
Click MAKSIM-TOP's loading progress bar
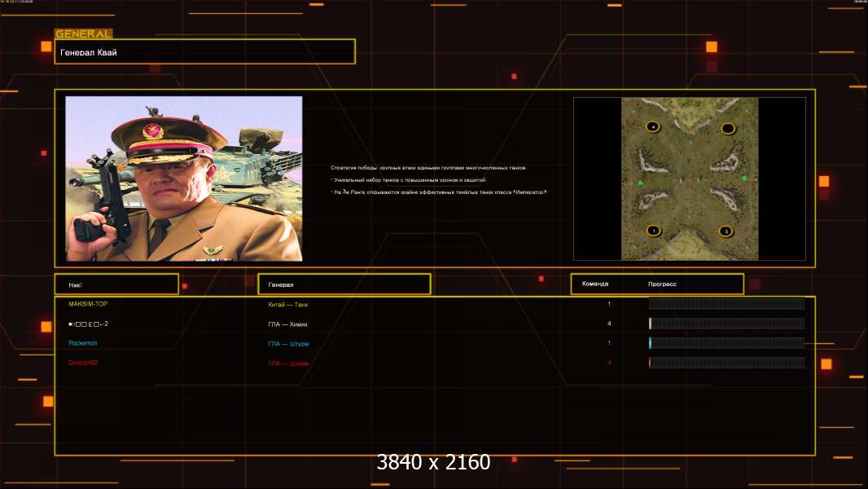point(726,304)
